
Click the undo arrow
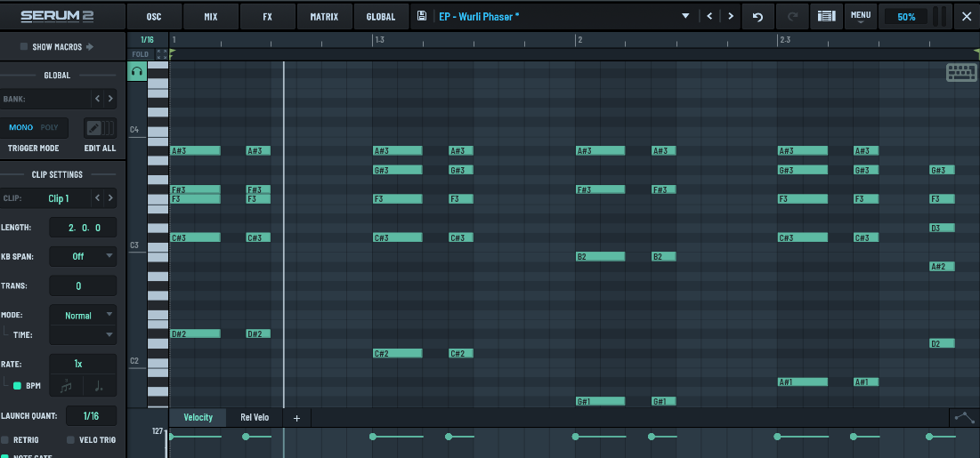tap(757, 17)
